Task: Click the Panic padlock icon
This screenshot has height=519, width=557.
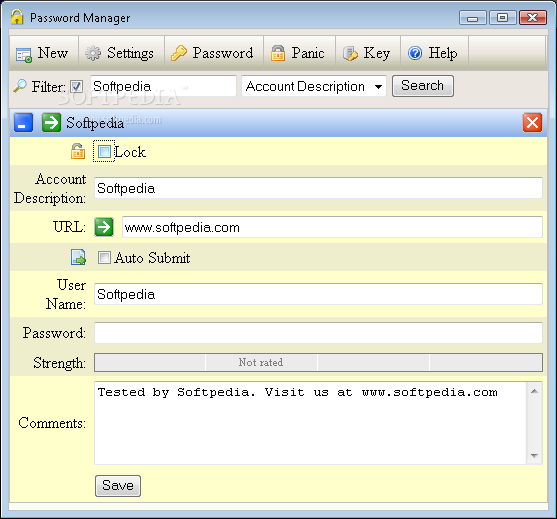Action: [278, 53]
